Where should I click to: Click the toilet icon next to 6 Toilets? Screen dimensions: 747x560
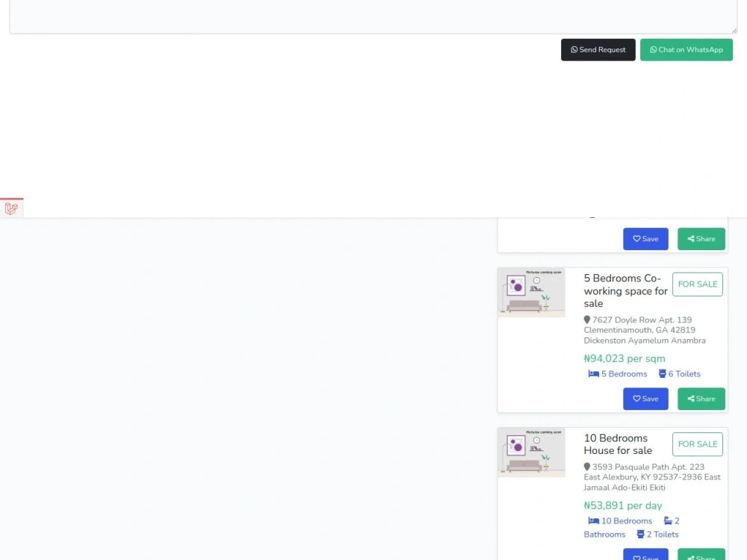(662, 374)
